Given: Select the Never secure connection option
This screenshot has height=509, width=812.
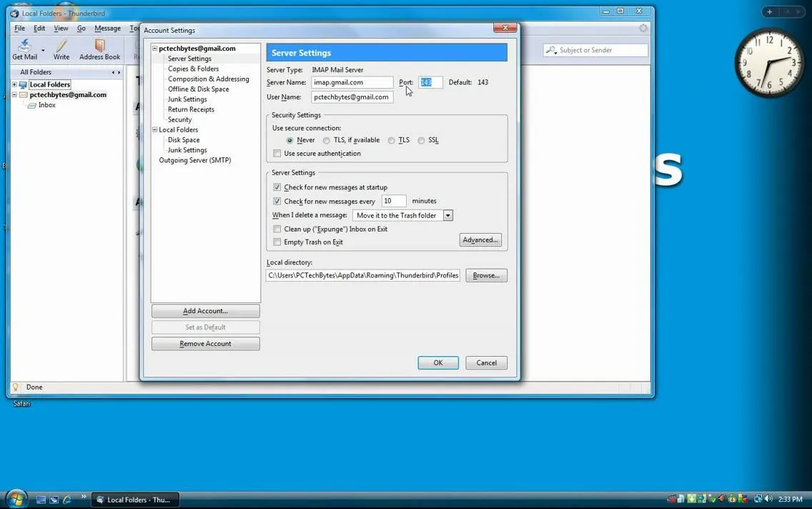Looking at the screenshot, I should [x=289, y=140].
